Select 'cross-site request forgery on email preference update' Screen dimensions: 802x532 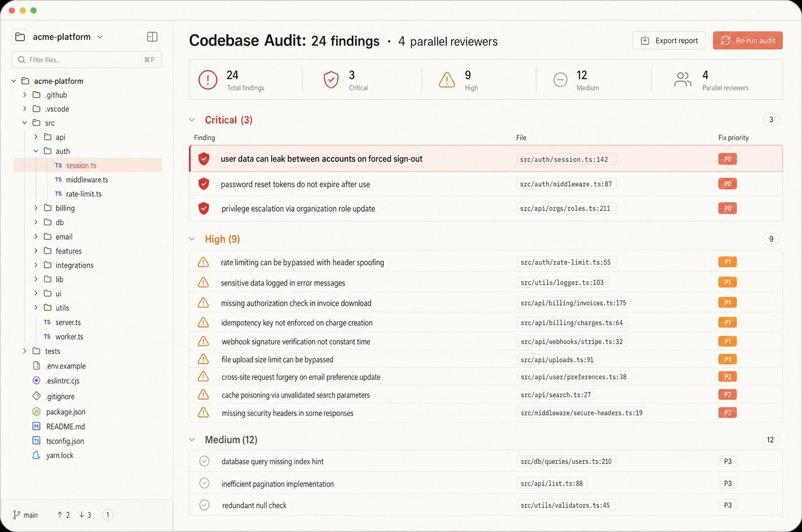[x=486, y=377]
